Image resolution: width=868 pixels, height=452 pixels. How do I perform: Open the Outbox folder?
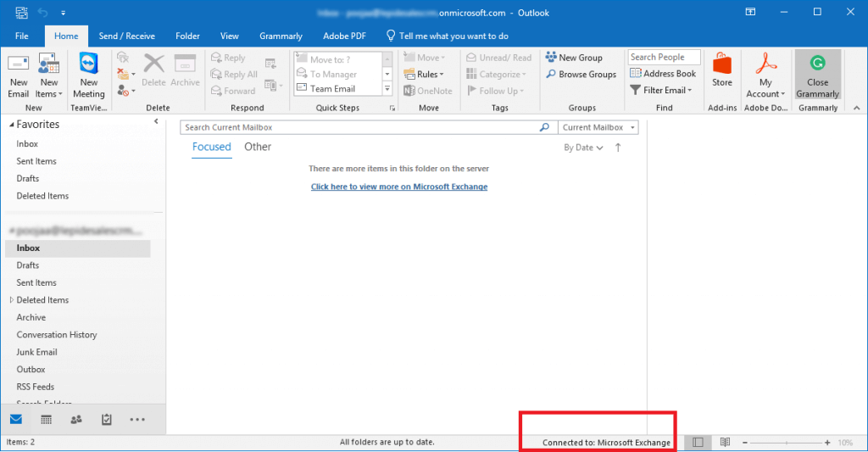pos(31,370)
